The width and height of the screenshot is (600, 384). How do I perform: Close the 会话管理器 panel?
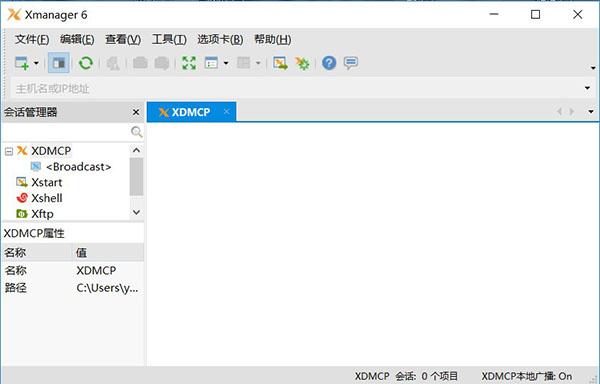(136, 112)
